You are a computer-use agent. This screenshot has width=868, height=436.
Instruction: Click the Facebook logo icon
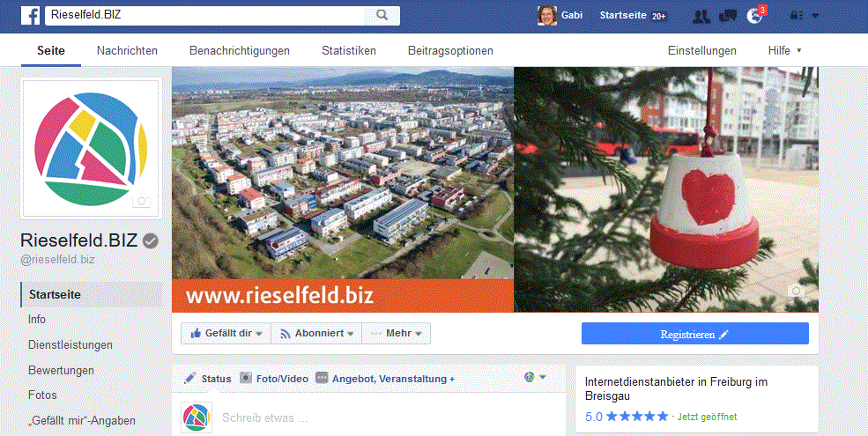tap(31, 16)
